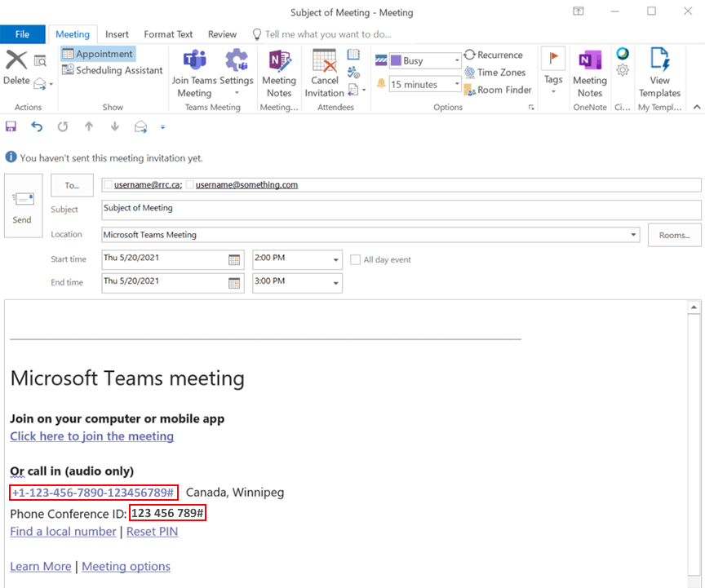
Task: Expand the 2:00 PM start time dropdown
Action: [x=335, y=260]
